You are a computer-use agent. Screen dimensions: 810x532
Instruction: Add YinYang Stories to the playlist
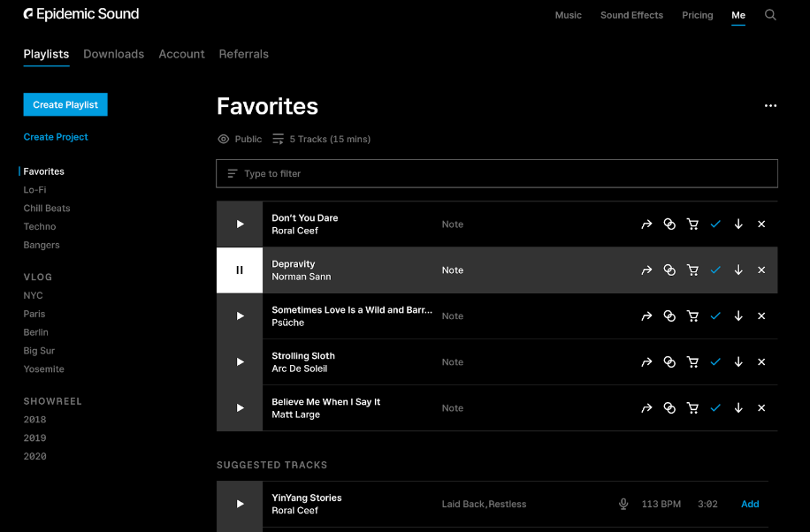(750, 504)
